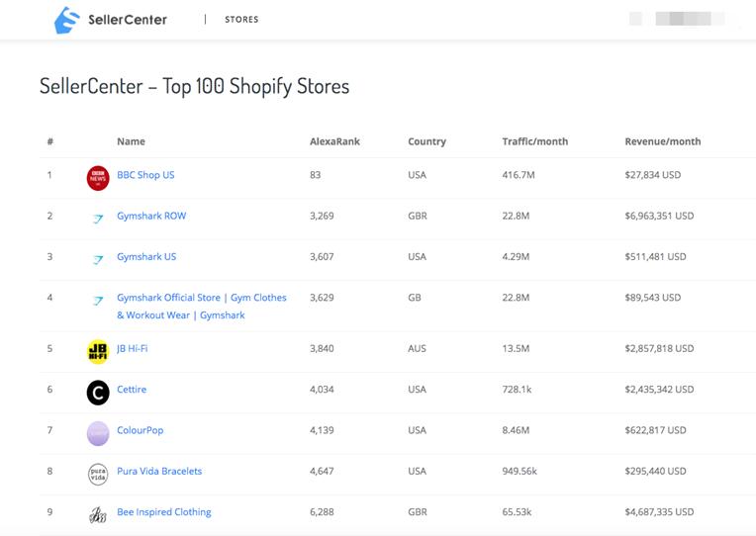Viewport: 756px width, 536px height.
Task: Click the Gymshark Official Store logo icon
Action: coord(98,302)
